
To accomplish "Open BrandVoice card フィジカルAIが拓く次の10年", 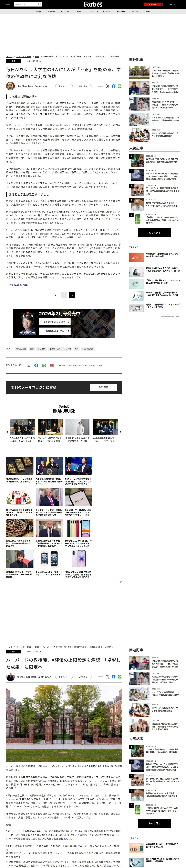I will (x=50, y=431).
